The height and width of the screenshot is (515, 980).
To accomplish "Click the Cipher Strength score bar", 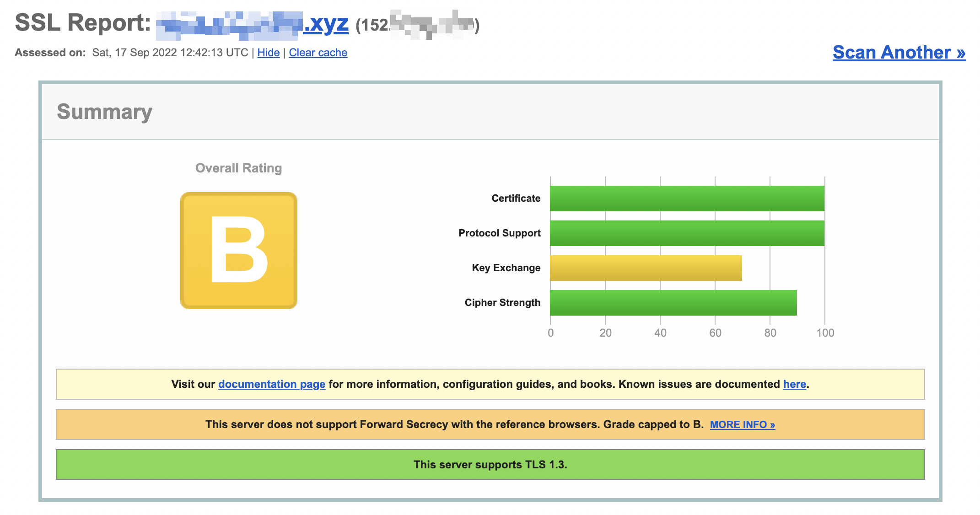I will pos(673,302).
